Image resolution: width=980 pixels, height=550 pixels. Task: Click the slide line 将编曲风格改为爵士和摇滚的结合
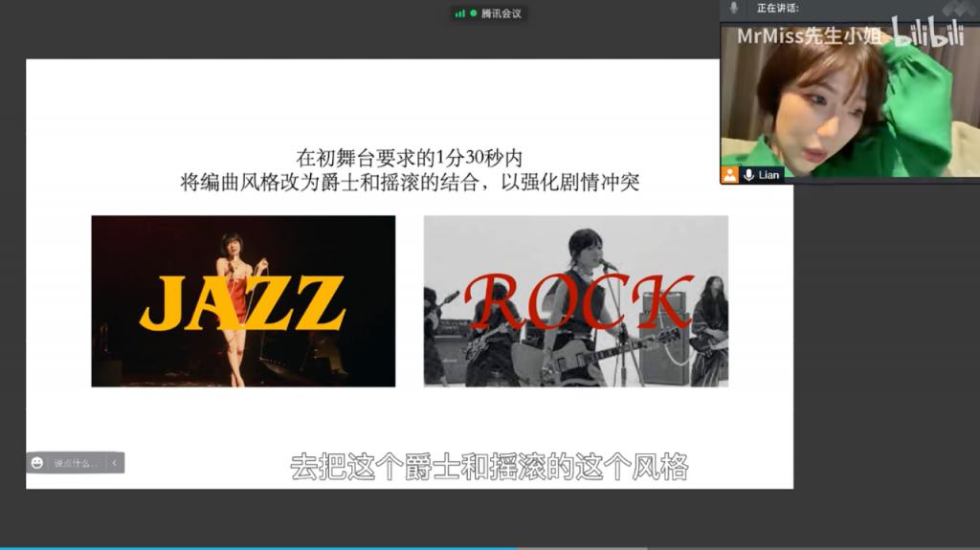pyautogui.click(x=329, y=183)
